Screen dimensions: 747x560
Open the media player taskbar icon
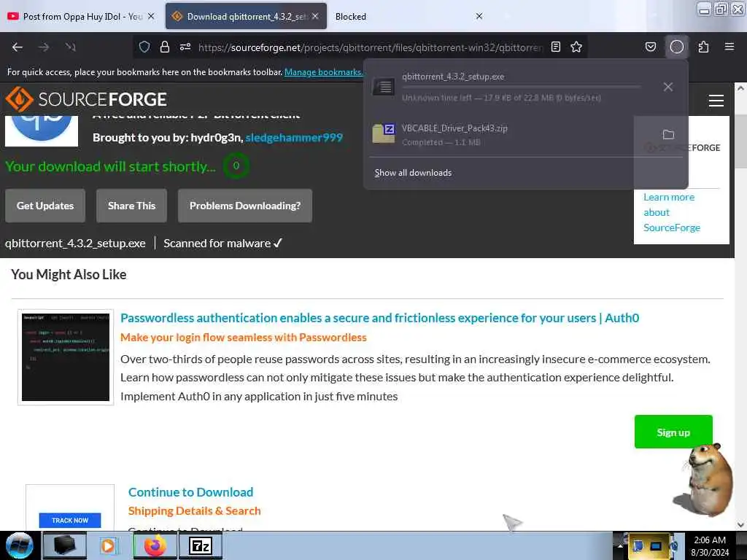click(109, 545)
